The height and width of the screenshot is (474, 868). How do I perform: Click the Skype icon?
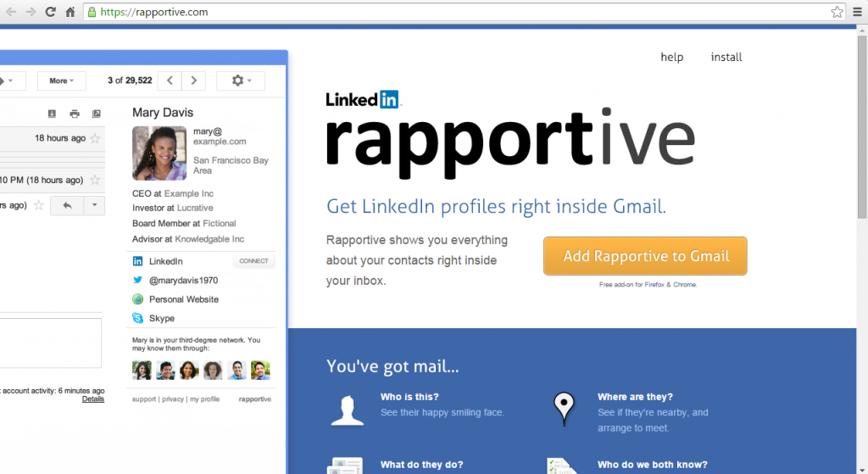point(138,318)
